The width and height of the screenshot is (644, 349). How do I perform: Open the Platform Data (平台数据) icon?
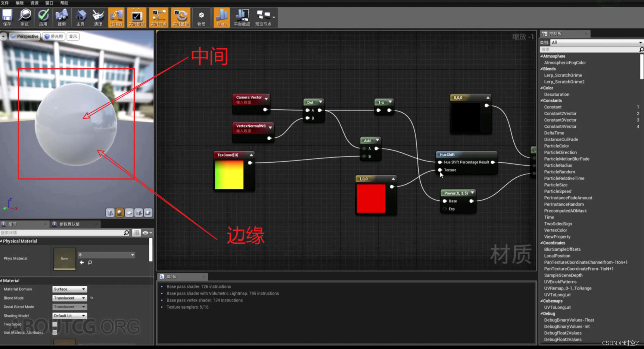[242, 17]
